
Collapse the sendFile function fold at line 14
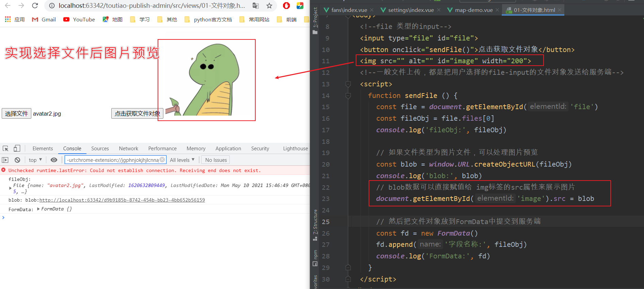(x=348, y=96)
